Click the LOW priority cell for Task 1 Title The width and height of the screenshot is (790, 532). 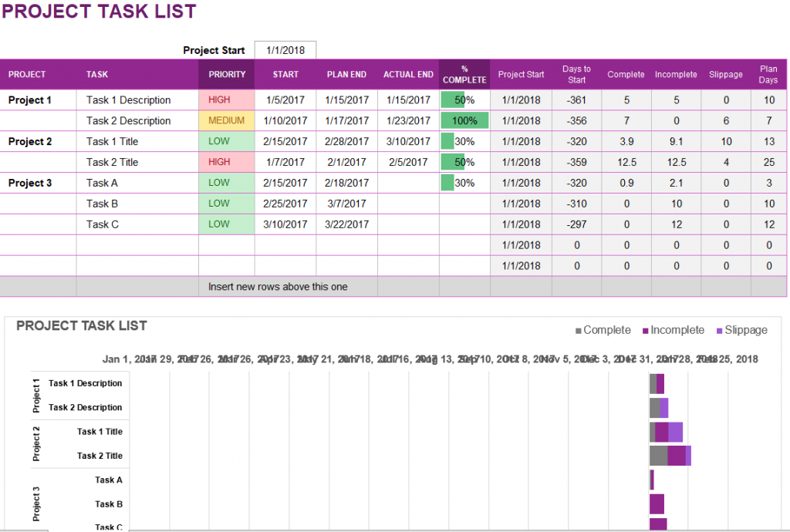(226, 141)
